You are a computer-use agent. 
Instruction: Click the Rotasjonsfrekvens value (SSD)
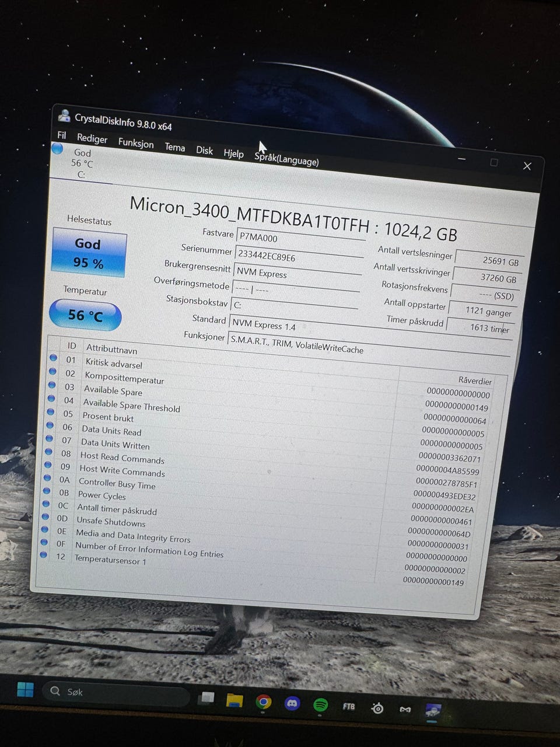click(x=485, y=294)
